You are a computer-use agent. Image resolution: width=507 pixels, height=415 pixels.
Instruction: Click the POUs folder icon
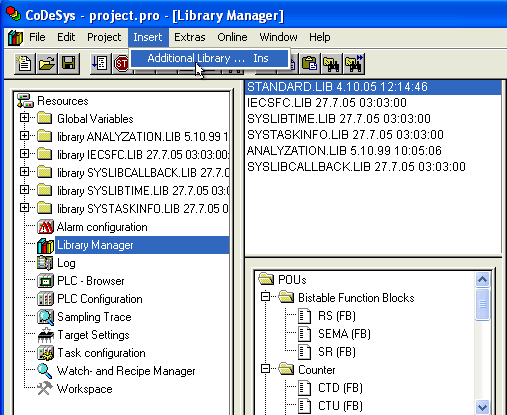point(266,279)
